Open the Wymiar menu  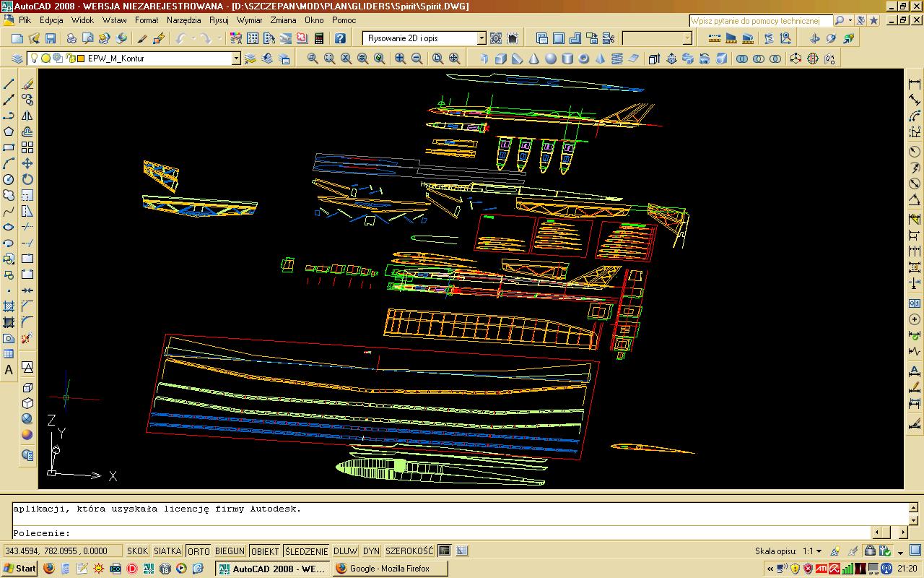coord(250,20)
